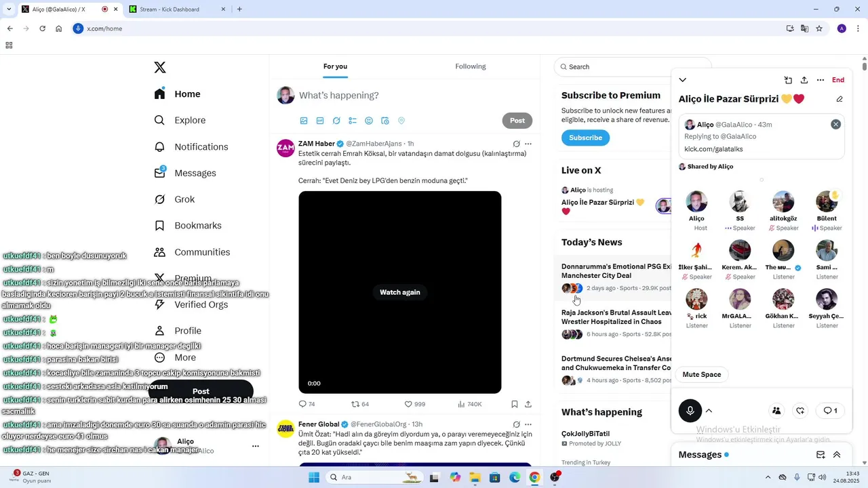868x488 pixels.
Task: Open File Explorer from taskbar
Action: [475, 477]
